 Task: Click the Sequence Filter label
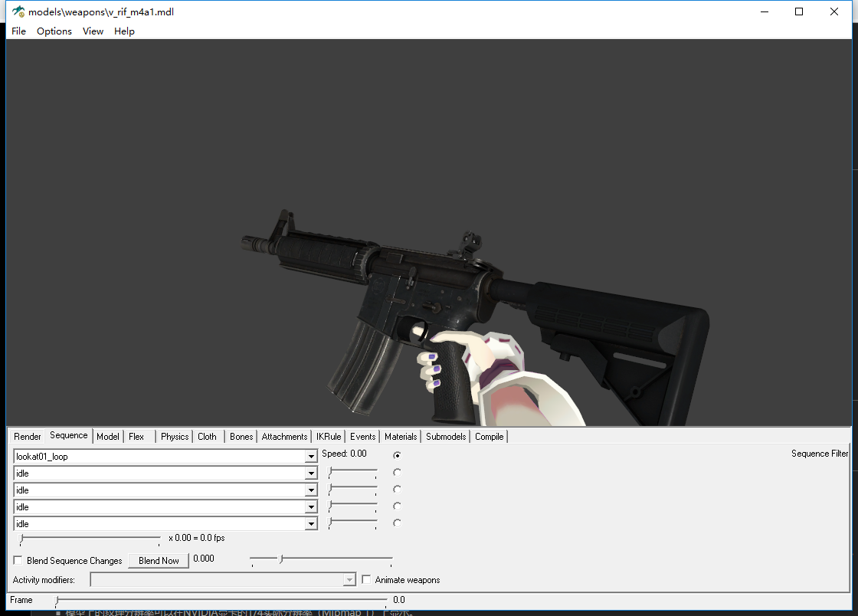(820, 454)
